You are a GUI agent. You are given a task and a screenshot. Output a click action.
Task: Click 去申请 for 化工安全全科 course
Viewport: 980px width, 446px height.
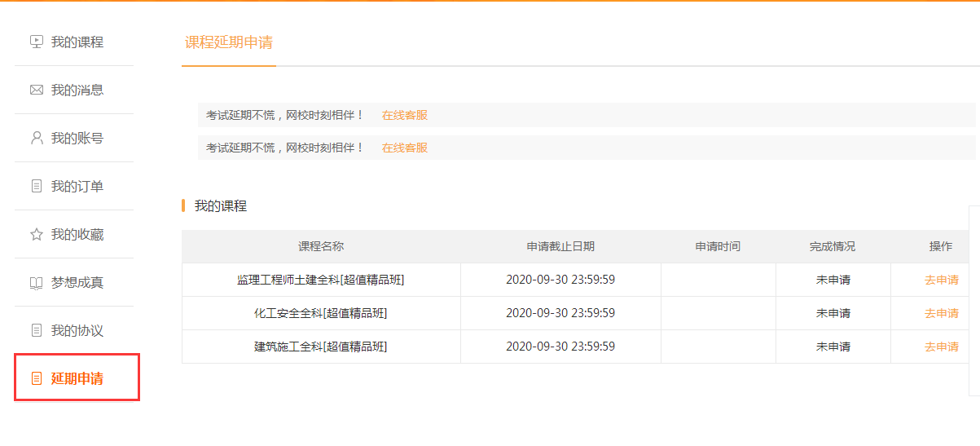(x=941, y=313)
